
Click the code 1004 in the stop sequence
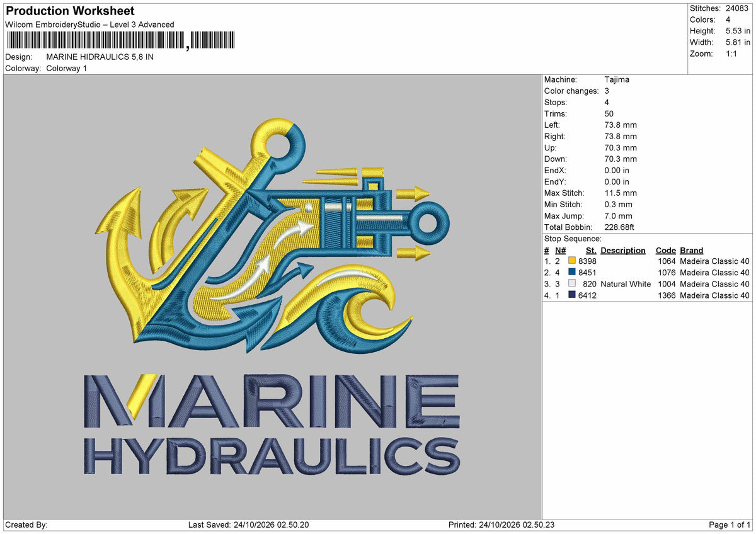(x=667, y=284)
